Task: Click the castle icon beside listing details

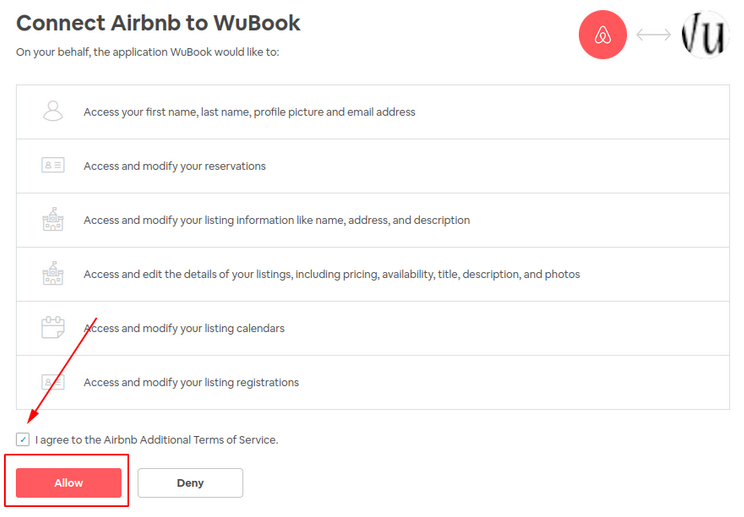Action: pyautogui.click(x=53, y=273)
